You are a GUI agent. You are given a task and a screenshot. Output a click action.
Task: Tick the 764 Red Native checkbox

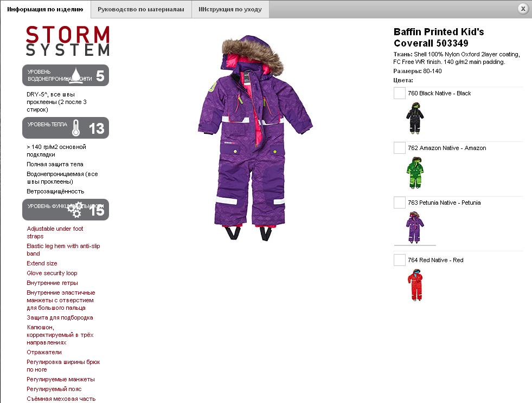click(399, 260)
